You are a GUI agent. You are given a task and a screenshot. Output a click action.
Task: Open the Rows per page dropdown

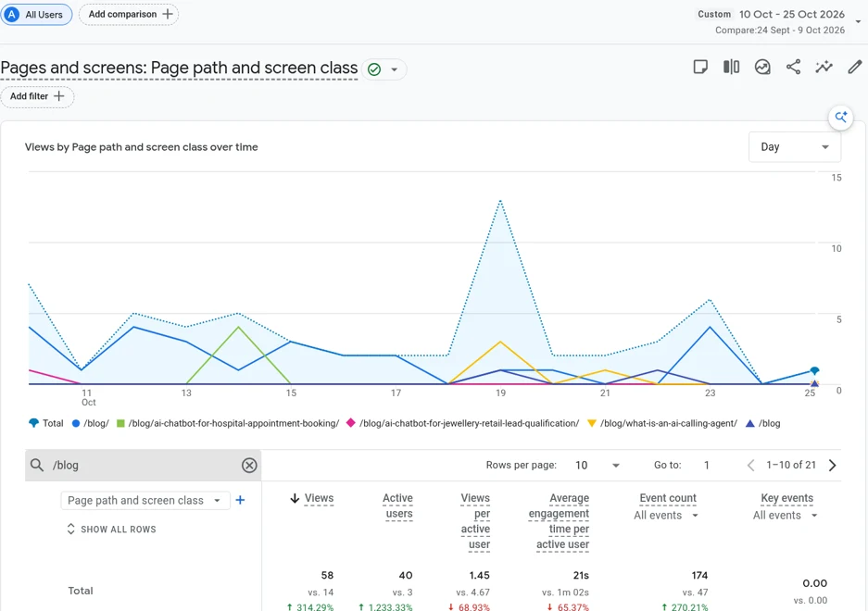597,466
